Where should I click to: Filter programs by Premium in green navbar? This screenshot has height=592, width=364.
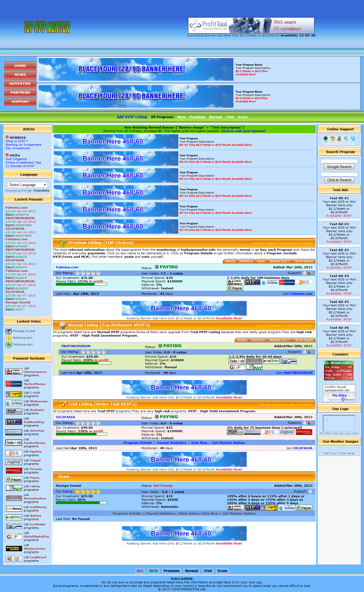[197, 117]
